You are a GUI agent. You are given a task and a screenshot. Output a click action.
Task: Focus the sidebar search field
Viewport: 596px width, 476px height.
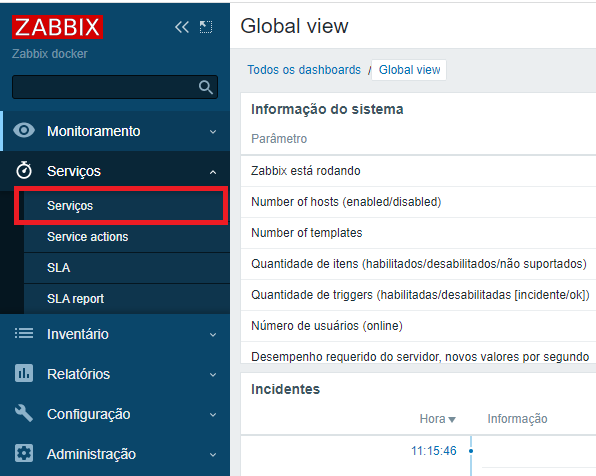(115, 87)
